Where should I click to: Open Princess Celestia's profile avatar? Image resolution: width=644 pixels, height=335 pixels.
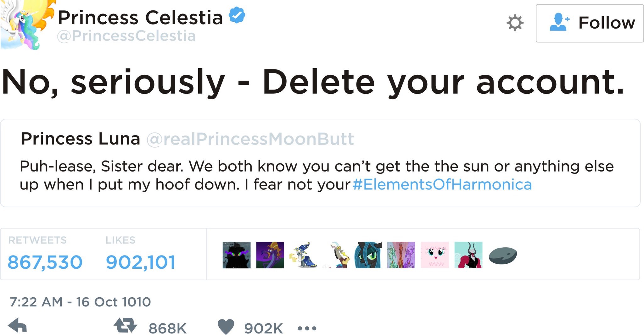25,24
